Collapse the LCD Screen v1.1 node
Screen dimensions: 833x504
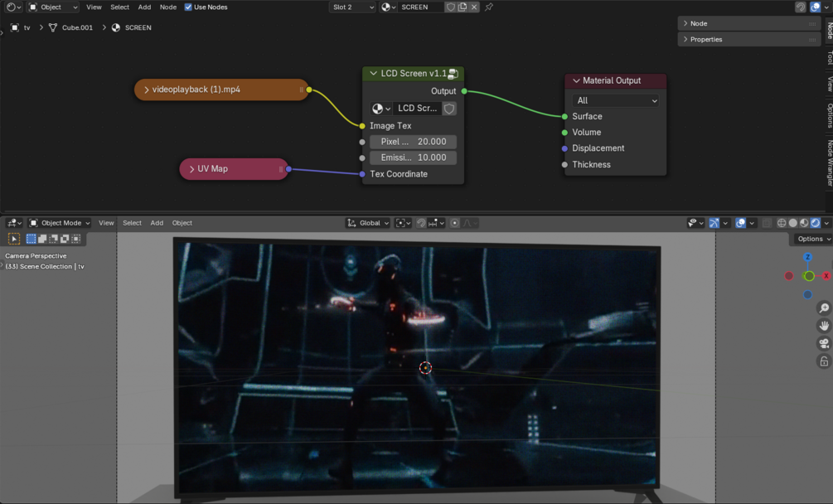click(x=374, y=73)
